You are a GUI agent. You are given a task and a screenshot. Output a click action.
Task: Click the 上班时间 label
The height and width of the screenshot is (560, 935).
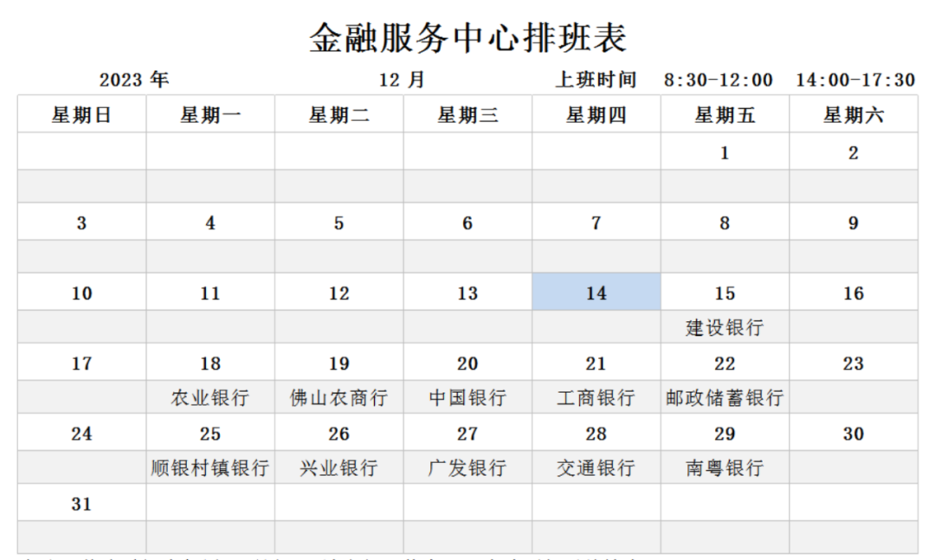point(596,80)
